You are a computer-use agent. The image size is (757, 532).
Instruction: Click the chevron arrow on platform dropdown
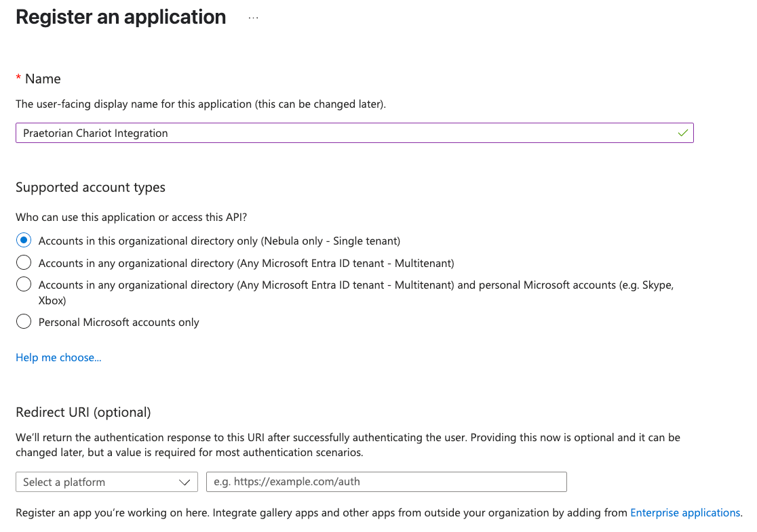[x=185, y=483]
